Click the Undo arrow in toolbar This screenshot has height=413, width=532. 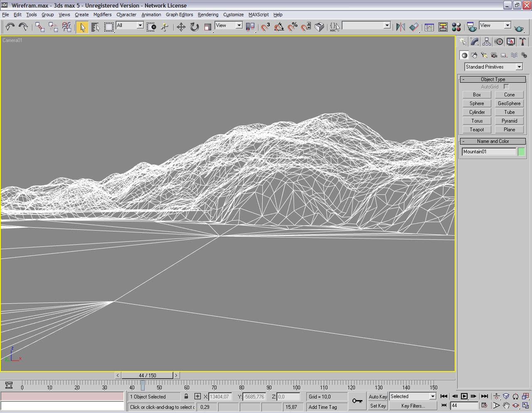(10, 27)
